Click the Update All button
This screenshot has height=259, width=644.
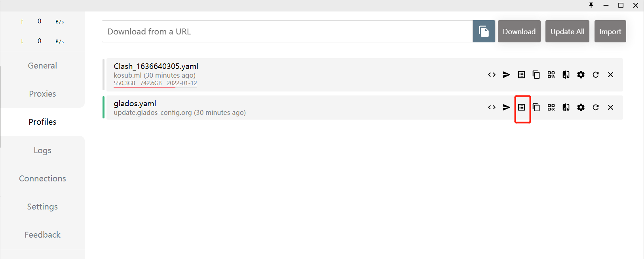coord(567,31)
